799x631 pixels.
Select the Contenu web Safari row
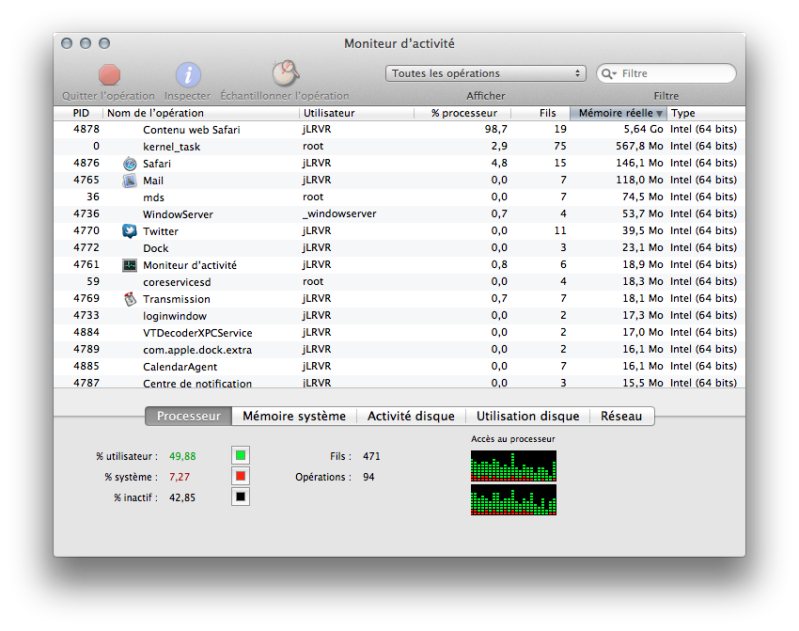(400, 129)
